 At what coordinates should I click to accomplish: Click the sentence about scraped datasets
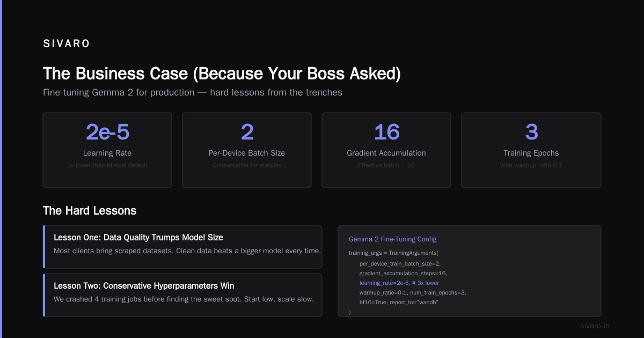[x=187, y=251]
